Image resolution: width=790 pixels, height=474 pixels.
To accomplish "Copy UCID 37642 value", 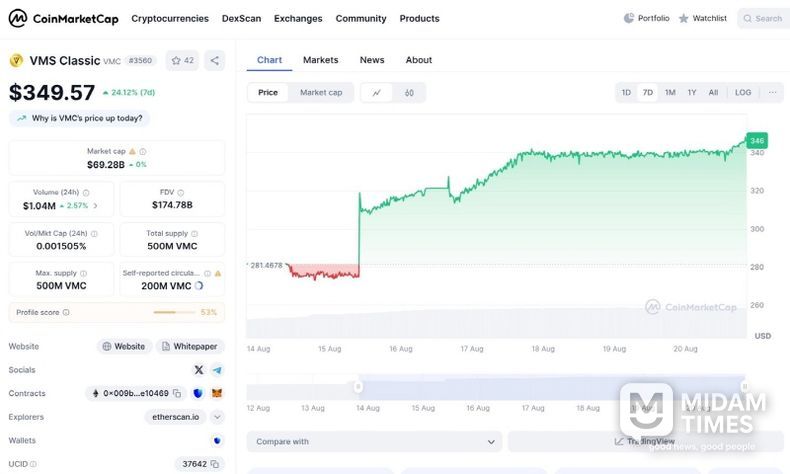I will (215, 464).
